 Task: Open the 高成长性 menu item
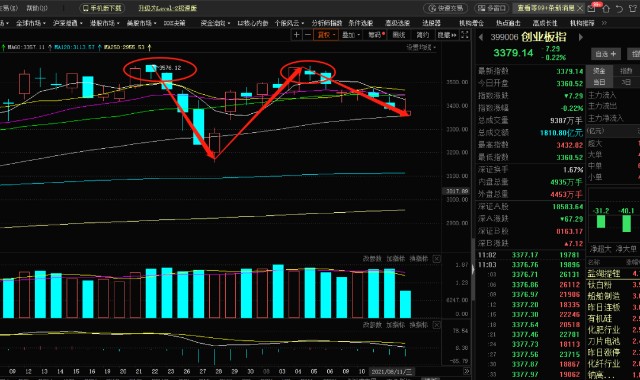tap(545, 23)
